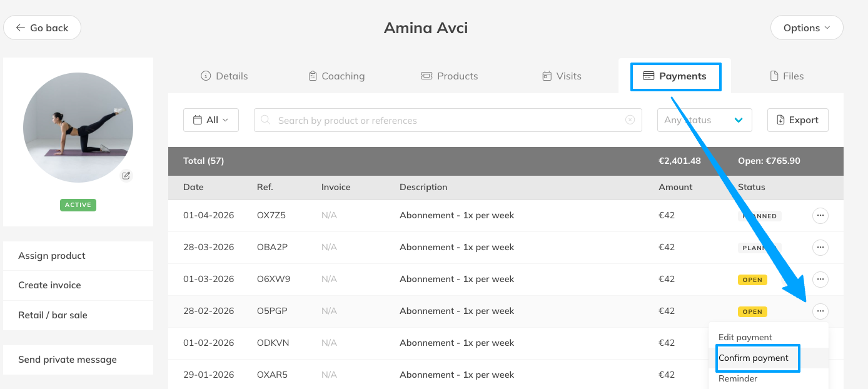Open more actions for payment OBA2P
Viewport: 868px width, 389px height.
(820, 248)
